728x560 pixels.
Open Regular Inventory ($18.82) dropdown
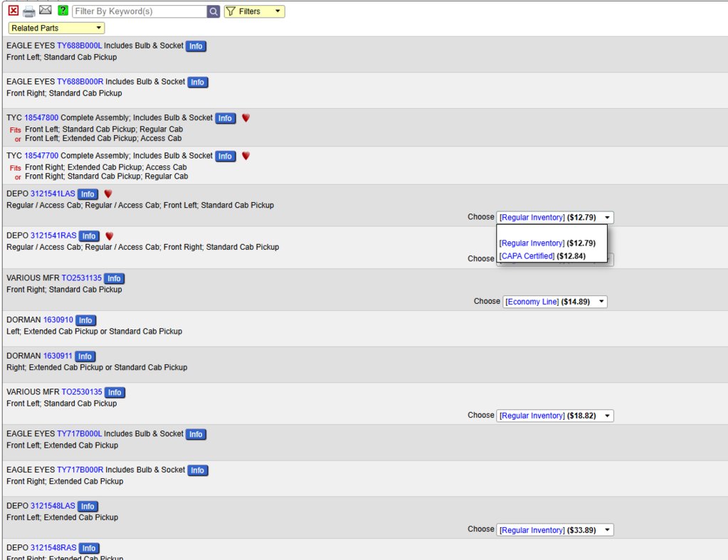[555, 416]
